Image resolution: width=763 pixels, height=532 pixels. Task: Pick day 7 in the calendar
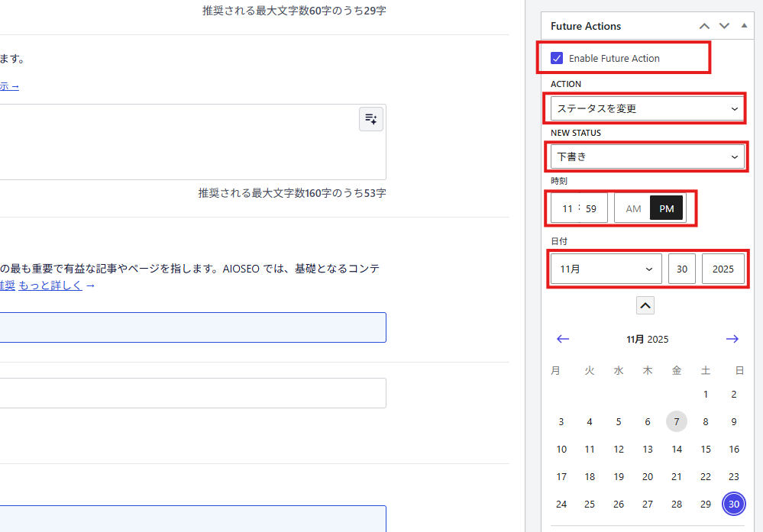(676, 421)
